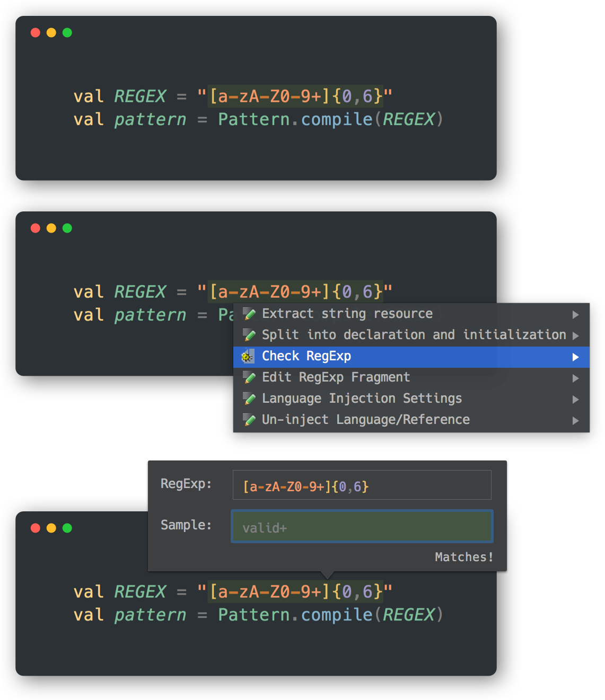Click the pencil icon beside Un-inject Language/Reference
This screenshot has width=605, height=700.
[x=249, y=420]
